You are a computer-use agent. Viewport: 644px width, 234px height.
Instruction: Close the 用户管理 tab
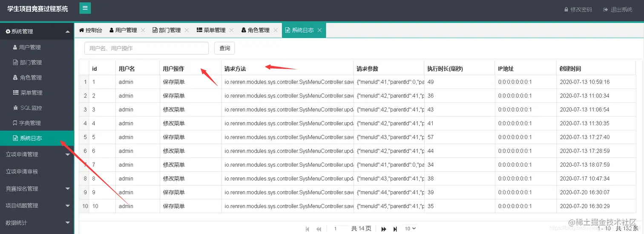click(x=143, y=30)
